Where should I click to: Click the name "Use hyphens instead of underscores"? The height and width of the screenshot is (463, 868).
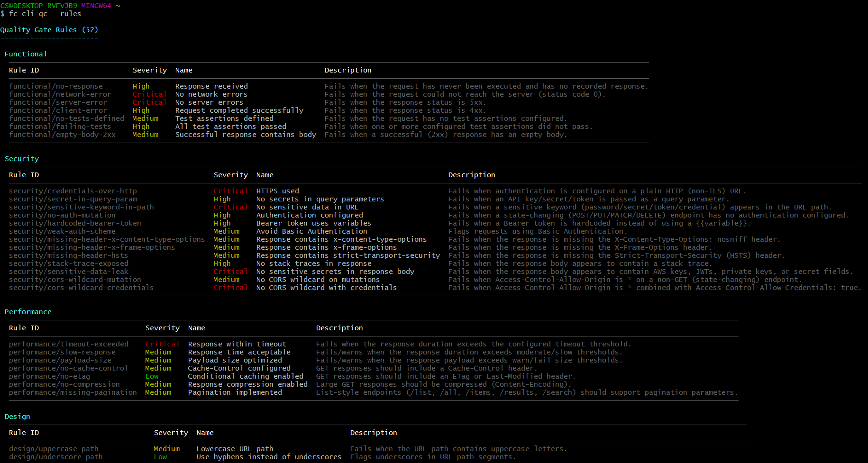[x=269, y=457]
